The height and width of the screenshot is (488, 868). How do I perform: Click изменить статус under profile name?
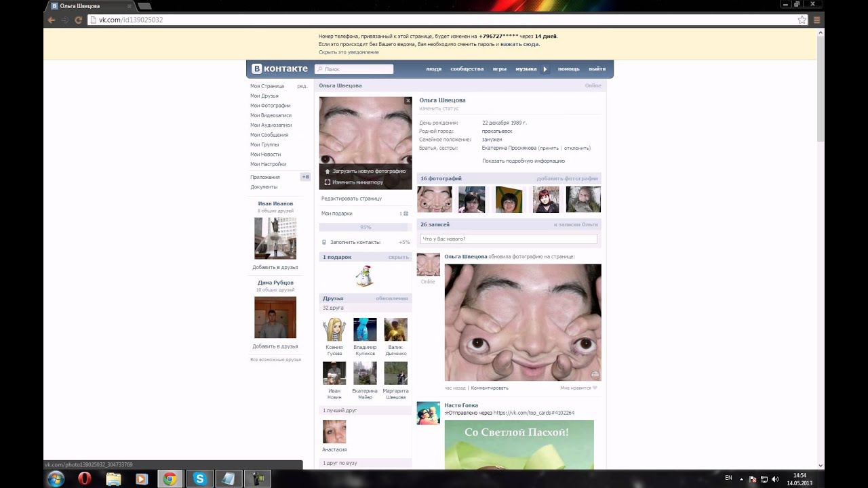439,108
